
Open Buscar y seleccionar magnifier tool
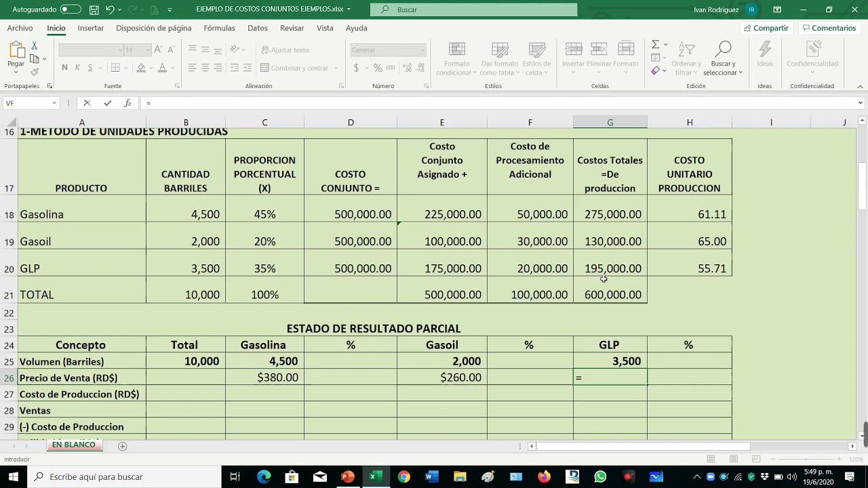pos(723,58)
